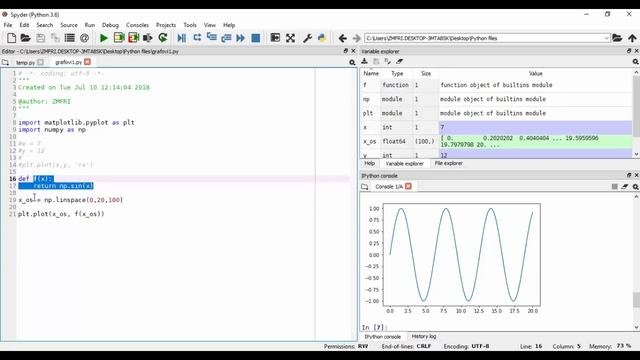
Task: Sort variables by the Type column header
Action: click(x=397, y=73)
